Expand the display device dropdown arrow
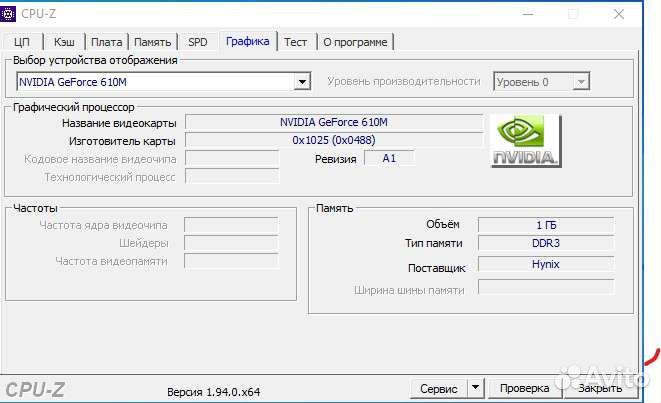 pyautogui.click(x=302, y=82)
